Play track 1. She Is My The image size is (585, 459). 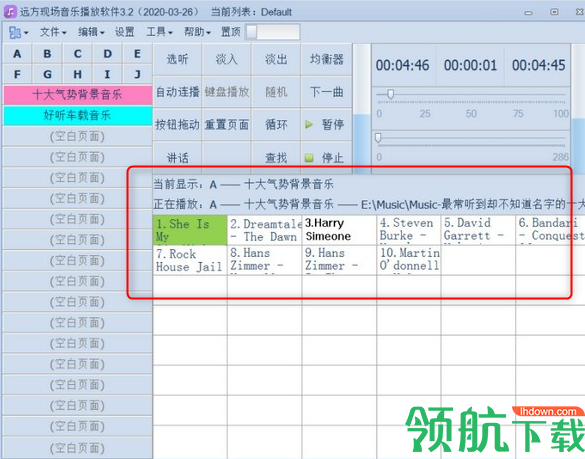pyautogui.click(x=190, y=230)
